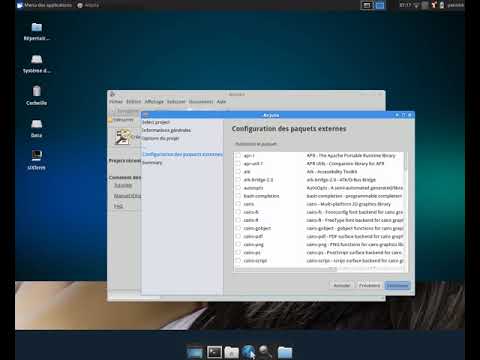This screenshot has height=360, width=480.
Task: Open the file manager icon in the dock
Action: click(x=231, y=352)
